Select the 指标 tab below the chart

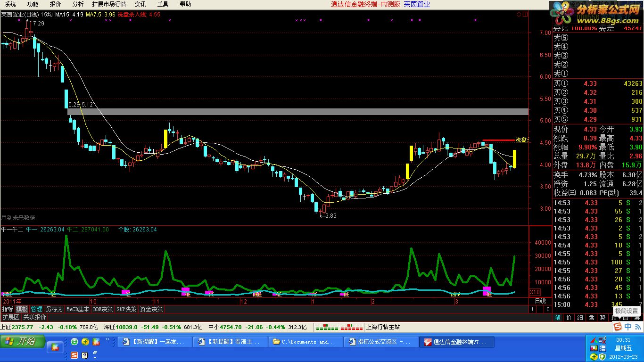8,309
